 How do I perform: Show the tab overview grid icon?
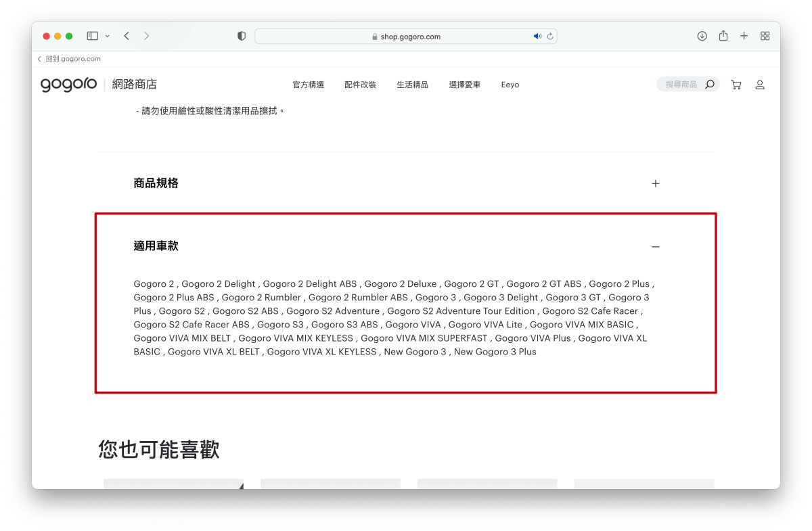pos(765,36)
